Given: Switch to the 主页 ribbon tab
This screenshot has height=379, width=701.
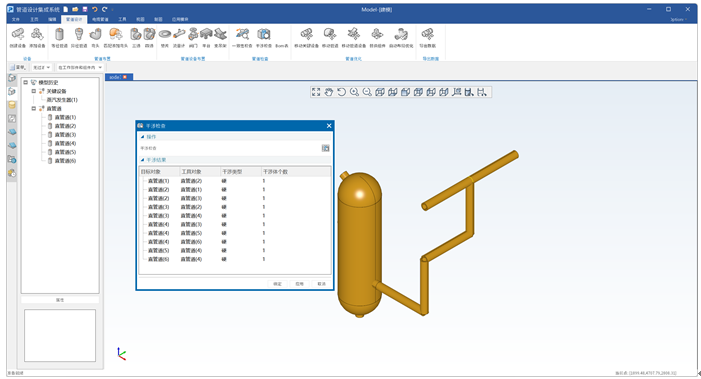Looking at the screenshot, I should coord(34,19).
